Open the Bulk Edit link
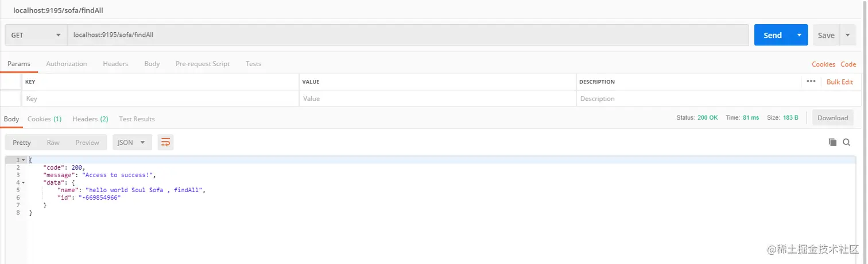This screenshot has width=868, height=264. click(x=839, y=82)
